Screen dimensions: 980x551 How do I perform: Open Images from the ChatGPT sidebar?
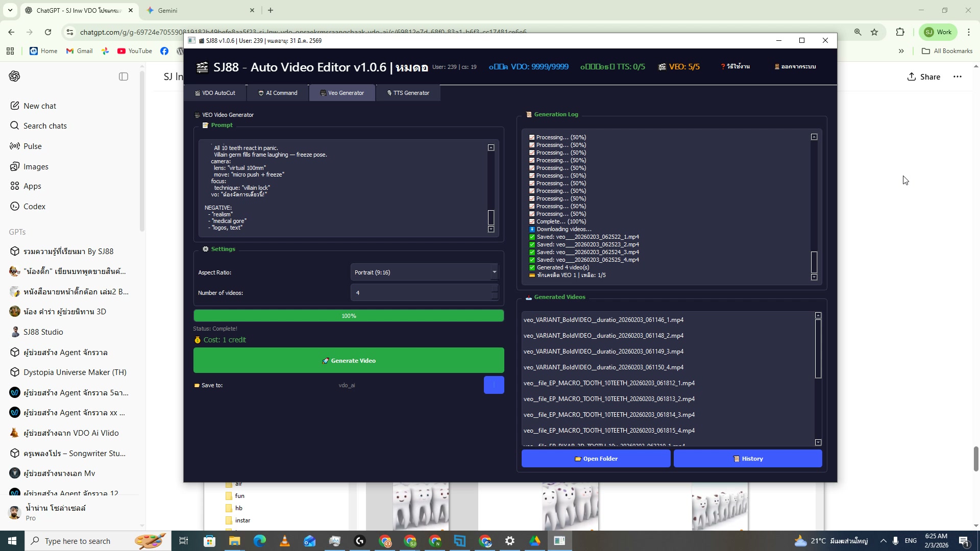coord(36,166)
